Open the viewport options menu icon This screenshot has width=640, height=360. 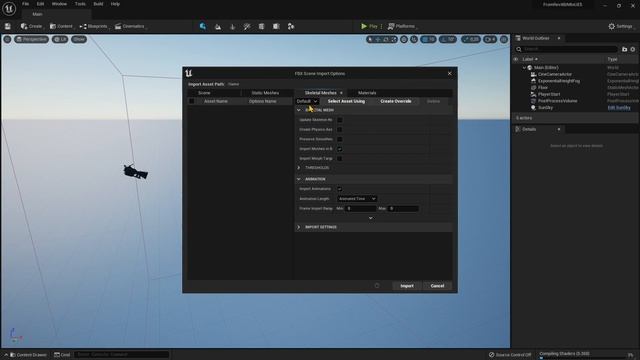click(7, 39)
